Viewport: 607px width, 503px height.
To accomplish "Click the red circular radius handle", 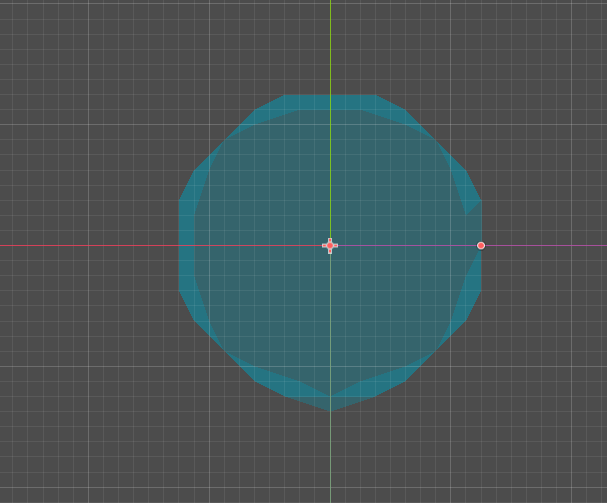I will click(x=481, y=245).
